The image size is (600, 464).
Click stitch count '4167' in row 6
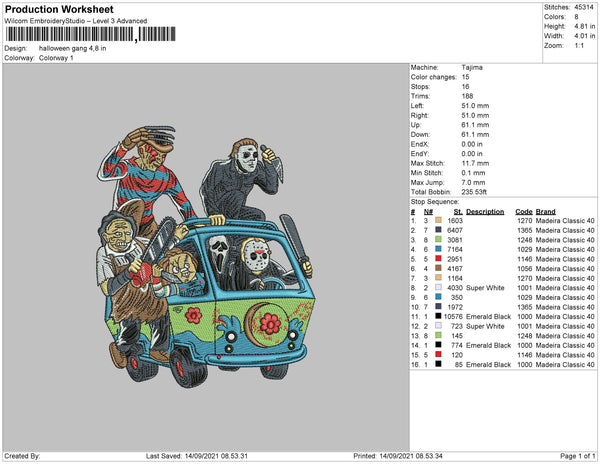[x=455, y=269]
